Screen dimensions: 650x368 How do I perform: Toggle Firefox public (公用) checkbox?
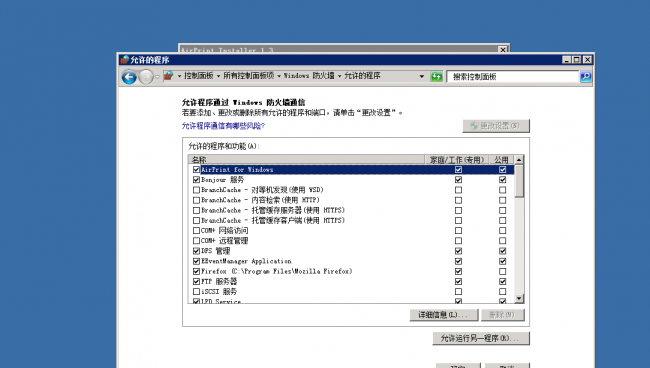502,271
